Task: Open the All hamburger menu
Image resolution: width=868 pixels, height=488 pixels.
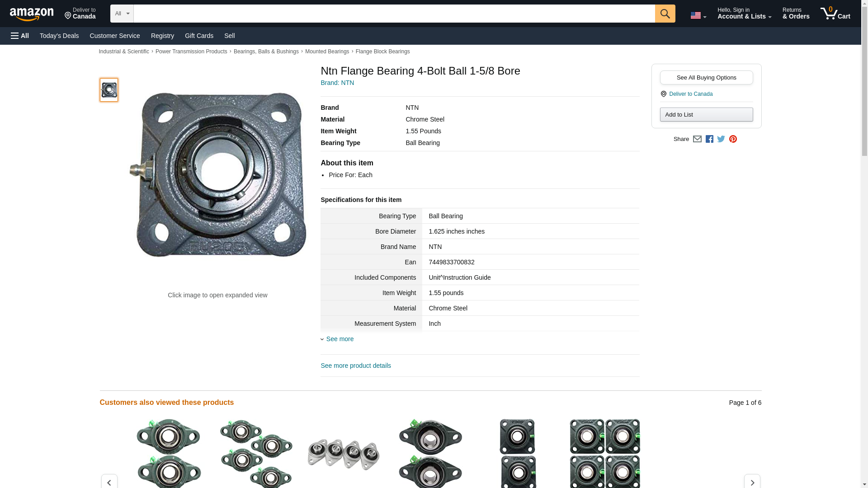Action: tap(20, 36)
